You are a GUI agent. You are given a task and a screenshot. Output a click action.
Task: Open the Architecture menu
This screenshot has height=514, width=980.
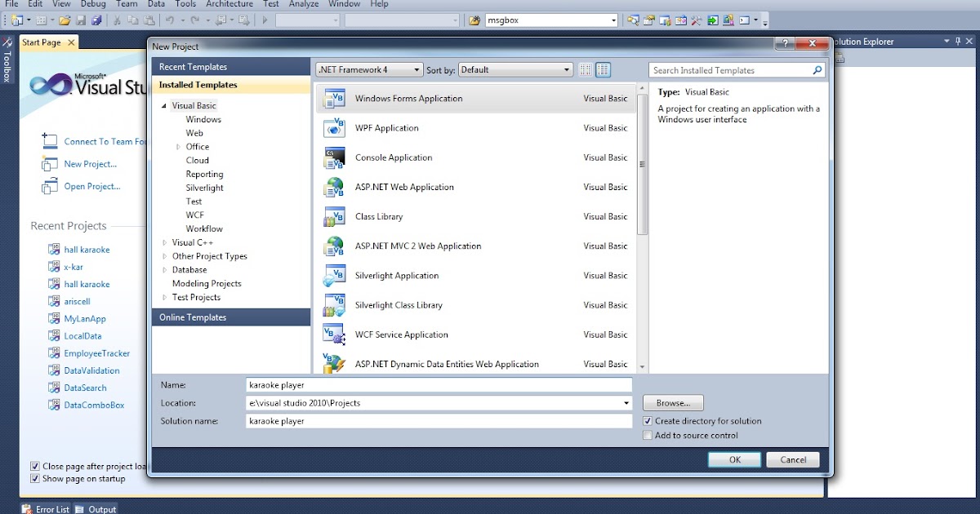tap(229, 4)
